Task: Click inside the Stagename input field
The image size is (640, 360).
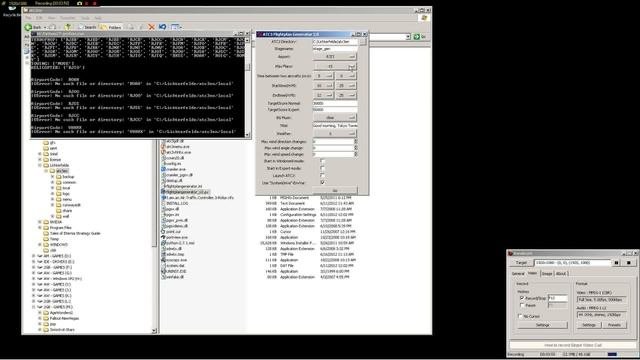Action: [335, 49]
